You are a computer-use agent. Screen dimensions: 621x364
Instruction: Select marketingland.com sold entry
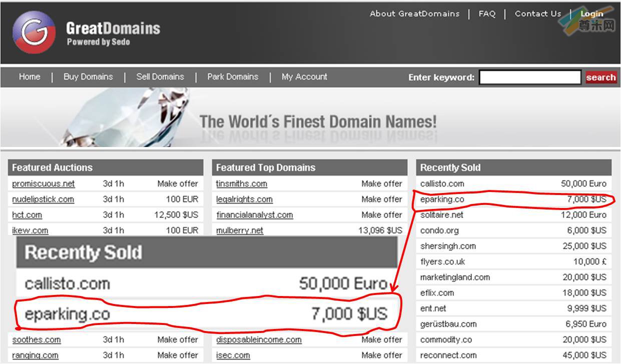tap(455, 277)
